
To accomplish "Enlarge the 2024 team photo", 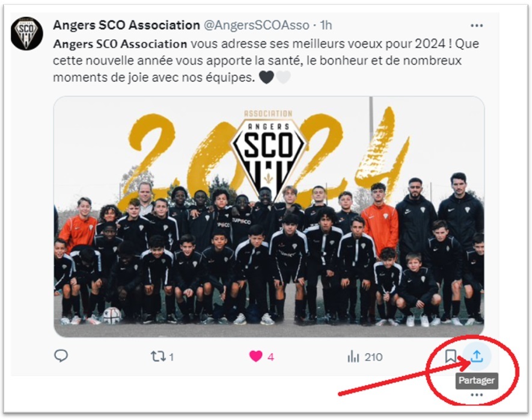I will click(x=269, y=217).
